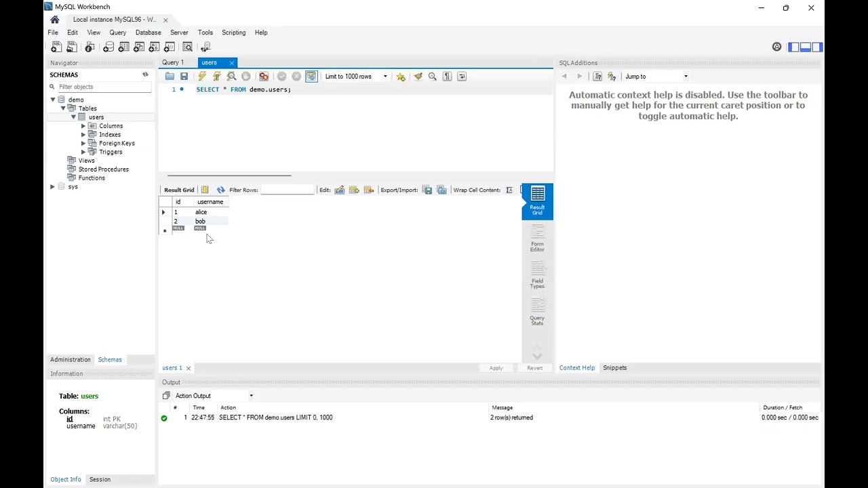Collapse the users table node

(73, 117)
